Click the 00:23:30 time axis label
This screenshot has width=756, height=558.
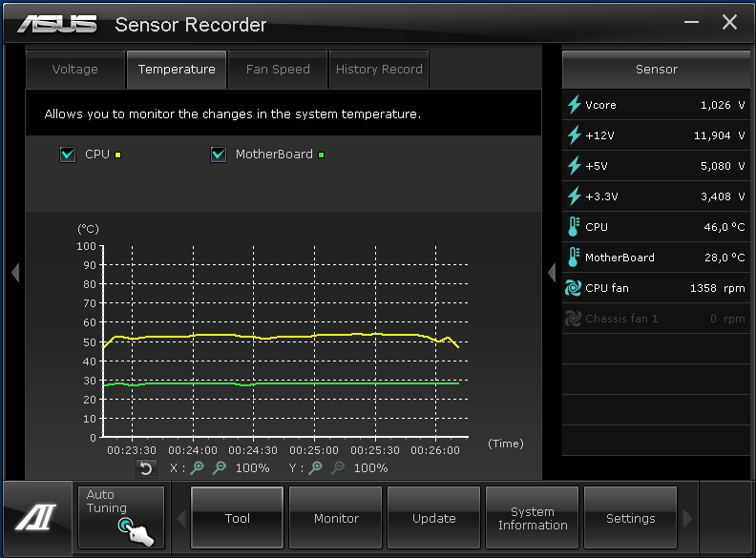pyautogui.click(x=132, y=450)
